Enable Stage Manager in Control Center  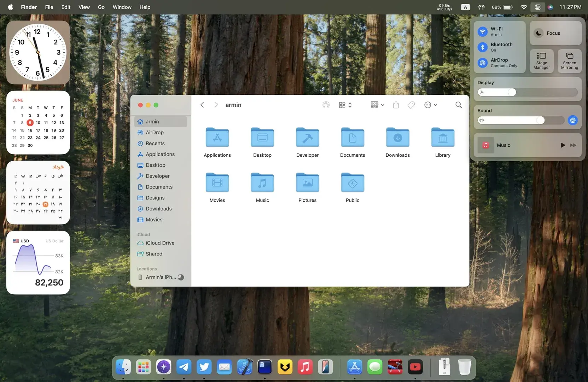(x=541, y=60)
